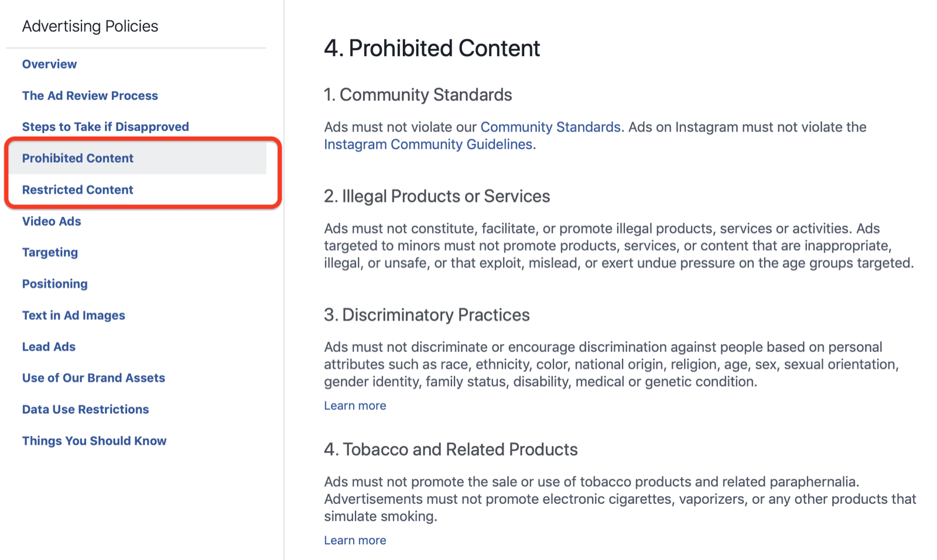Click the 4. Prohibited Content main heading
Image resolution: width=937 pixels, height=560 pixels.
pyautogui.click(x=432, y=49)
